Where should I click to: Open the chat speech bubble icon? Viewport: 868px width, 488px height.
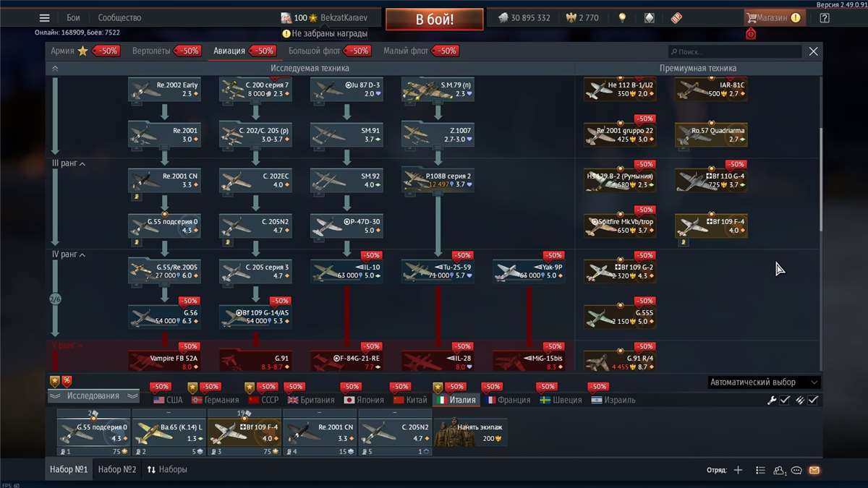click(x=796, y=470)
